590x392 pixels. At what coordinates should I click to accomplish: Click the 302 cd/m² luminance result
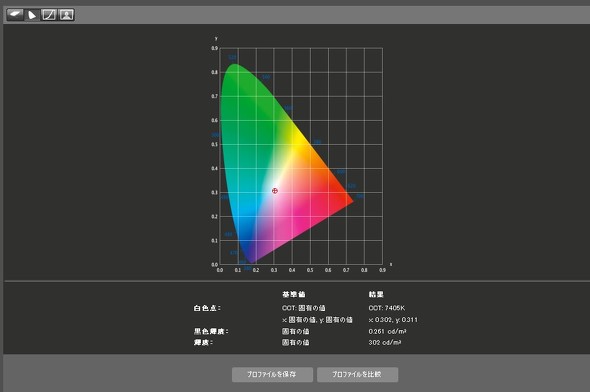pos(385,343)
